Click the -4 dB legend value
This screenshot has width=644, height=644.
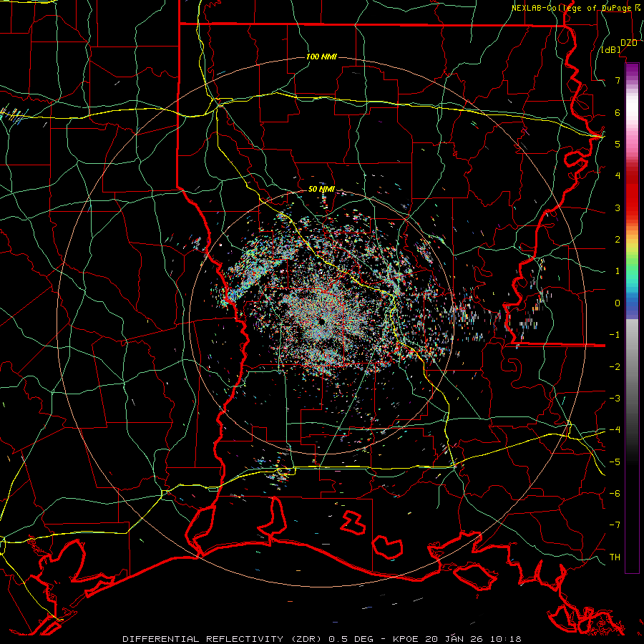[x=615, y=430]
